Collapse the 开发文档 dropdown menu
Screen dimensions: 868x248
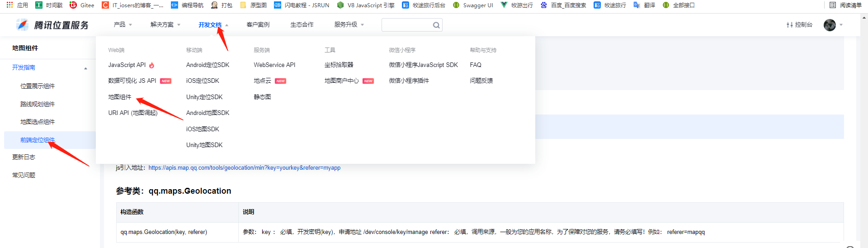click(x=213, y=25)
